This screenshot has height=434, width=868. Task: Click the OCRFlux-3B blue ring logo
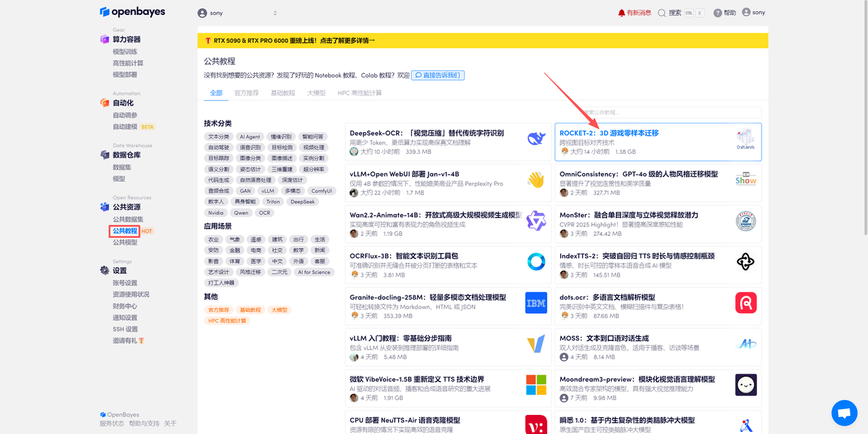(536, 262)
